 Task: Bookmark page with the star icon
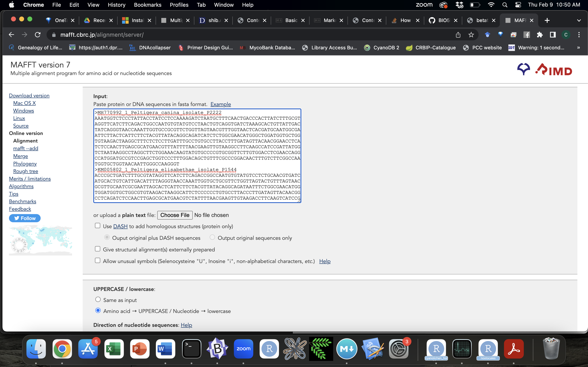(x=471, y=35)
